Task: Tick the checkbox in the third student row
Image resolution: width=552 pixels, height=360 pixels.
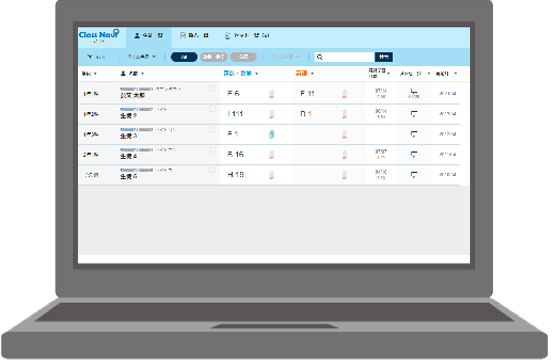Action: (x=212, y=129)
